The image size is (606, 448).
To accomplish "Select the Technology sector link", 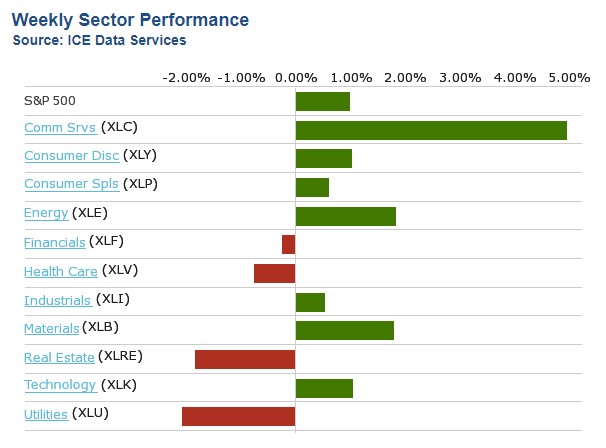I will [x=60, y=386].
